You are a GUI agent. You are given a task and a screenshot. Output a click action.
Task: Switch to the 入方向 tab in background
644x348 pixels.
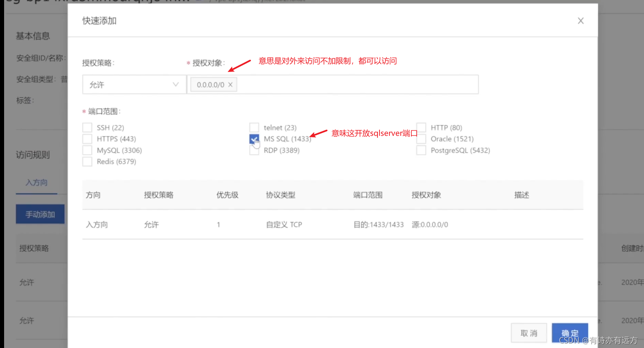tap(36, 182)
